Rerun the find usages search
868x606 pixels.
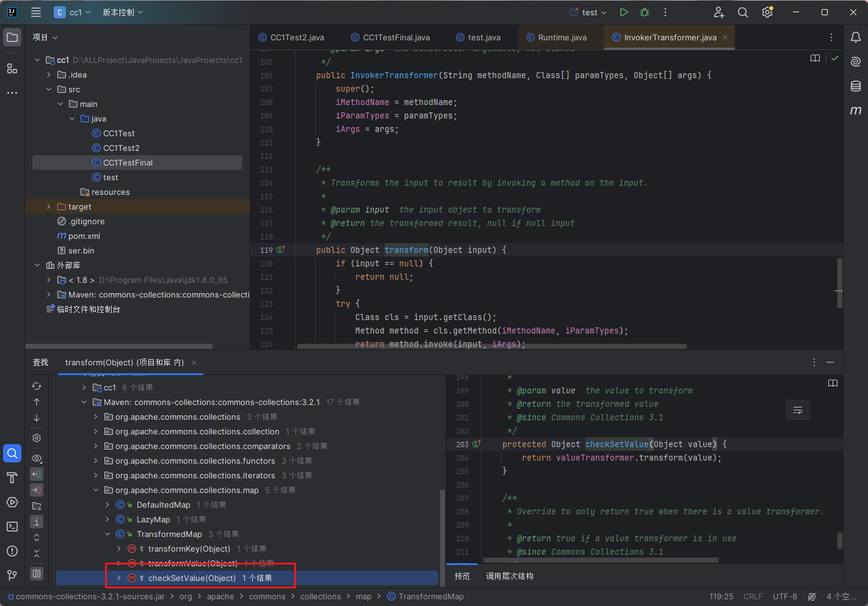click(37, 386)
